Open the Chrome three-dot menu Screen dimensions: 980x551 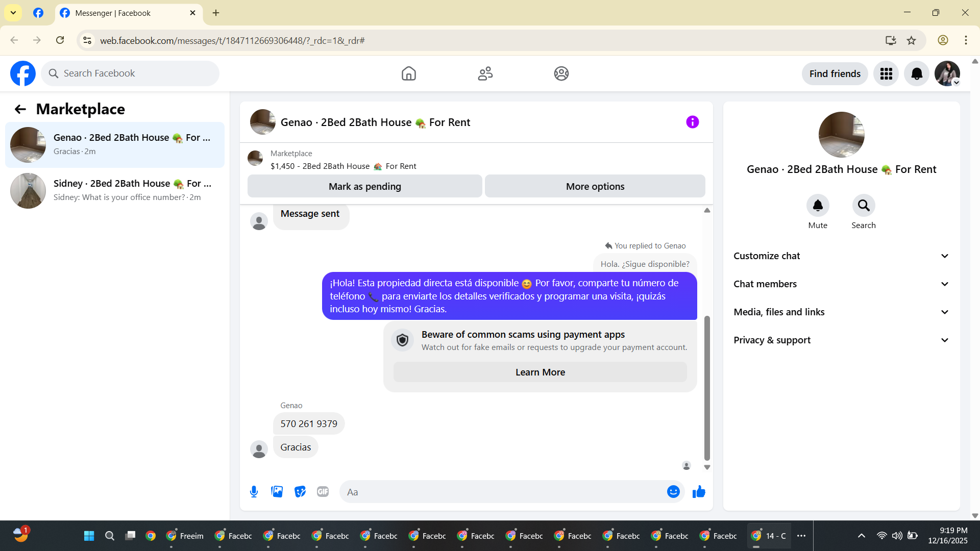coord(966,40)
